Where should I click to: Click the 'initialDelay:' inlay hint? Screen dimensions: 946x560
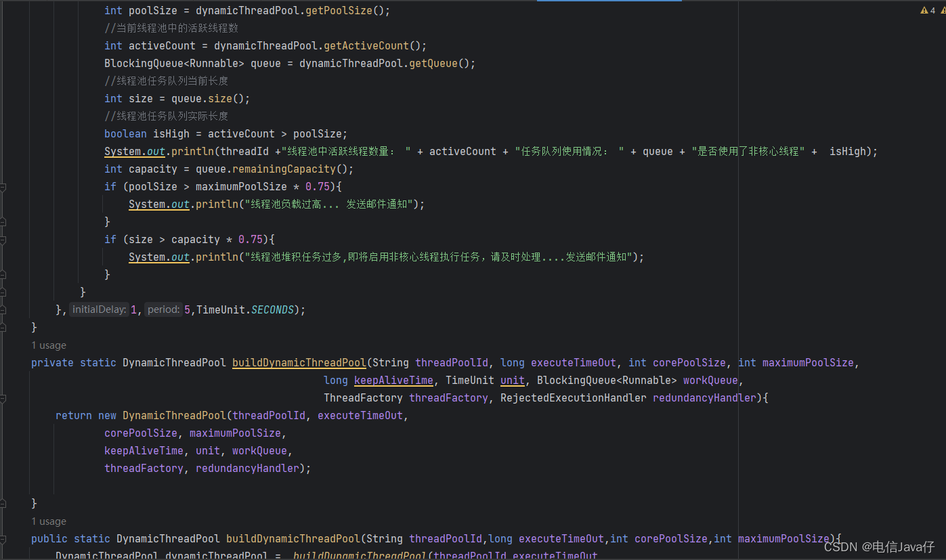(99, 309)
